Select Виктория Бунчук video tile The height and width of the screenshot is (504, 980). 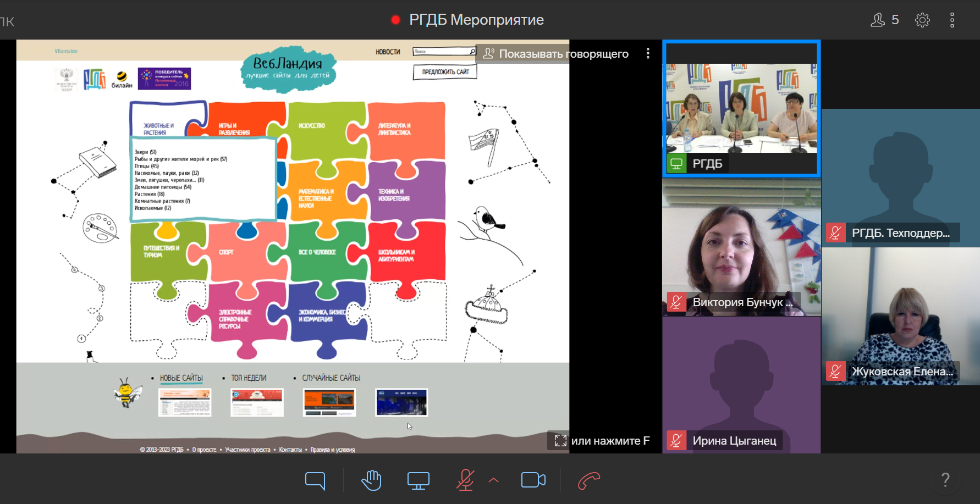[741, 247]
